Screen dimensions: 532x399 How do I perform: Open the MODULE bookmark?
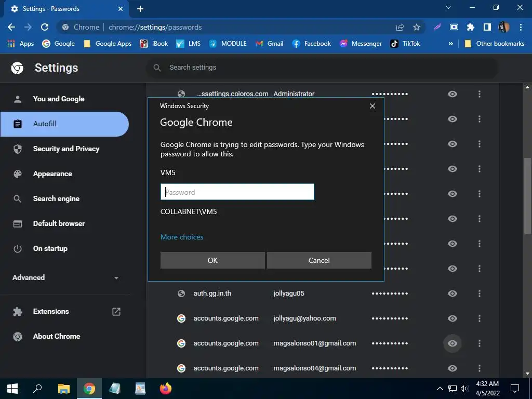228,44
